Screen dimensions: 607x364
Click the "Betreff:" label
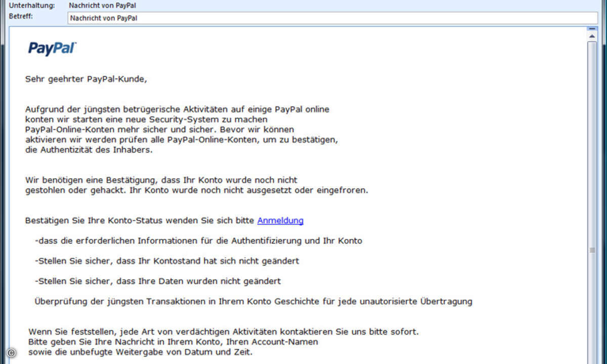[20, 16]
